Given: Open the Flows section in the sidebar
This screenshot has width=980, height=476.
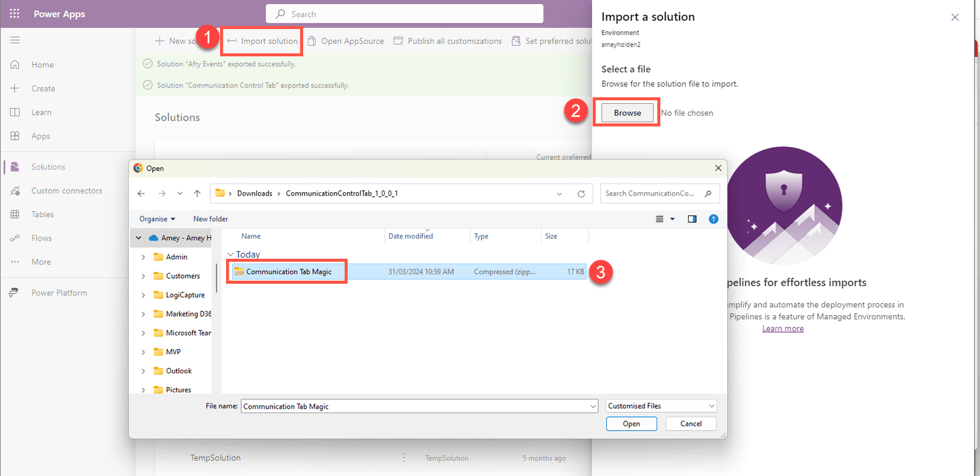Looking at the screenshot, I should pos(41,237).
